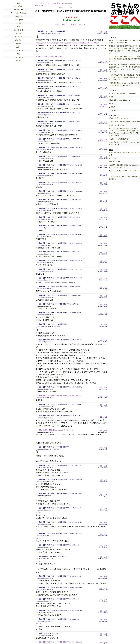Click the ID:tQKXSZfd0 text on post 1
Screen dimensions: 140x644
tap(102, 33)
